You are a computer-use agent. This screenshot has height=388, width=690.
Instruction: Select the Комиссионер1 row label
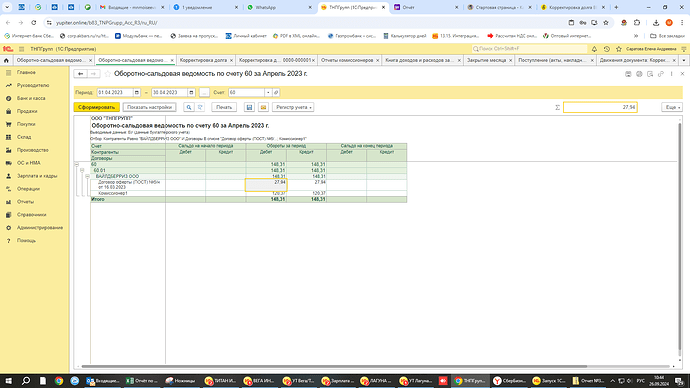113,194
